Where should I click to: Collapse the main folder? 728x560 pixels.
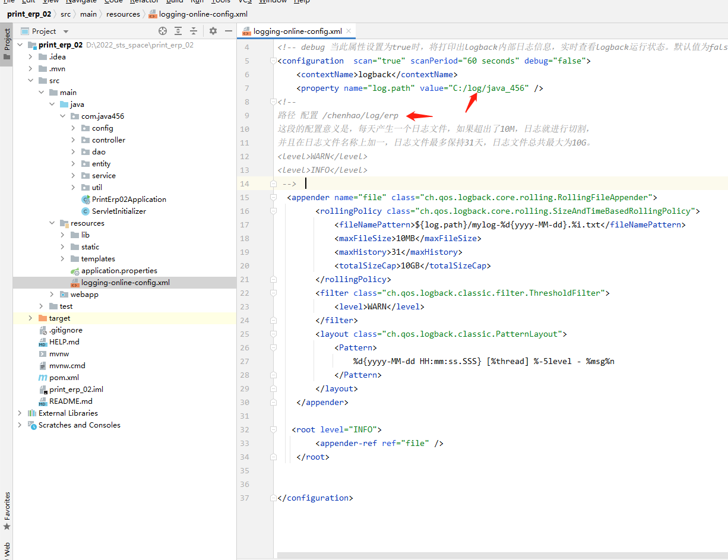tap(42, 93)
